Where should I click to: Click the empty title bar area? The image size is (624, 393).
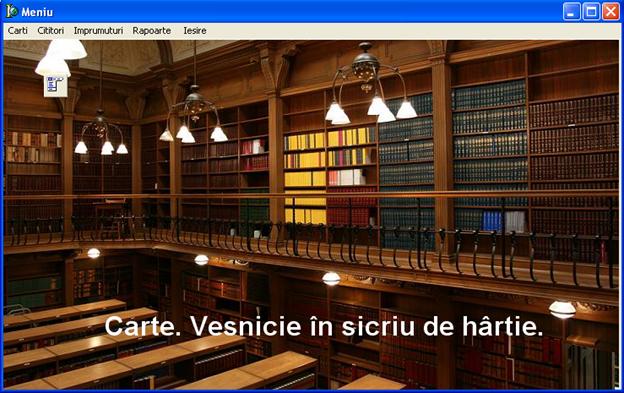(306, 12)
